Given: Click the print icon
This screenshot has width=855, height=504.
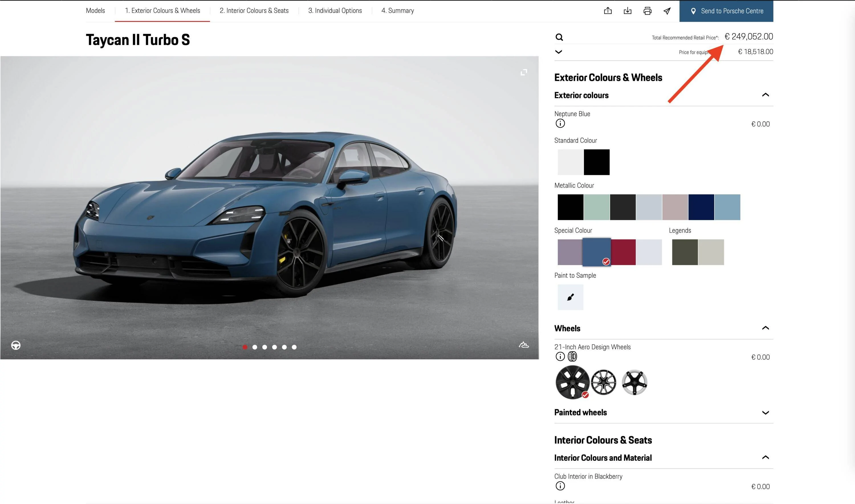Looking at the screenshot, I should coord(648,11).
